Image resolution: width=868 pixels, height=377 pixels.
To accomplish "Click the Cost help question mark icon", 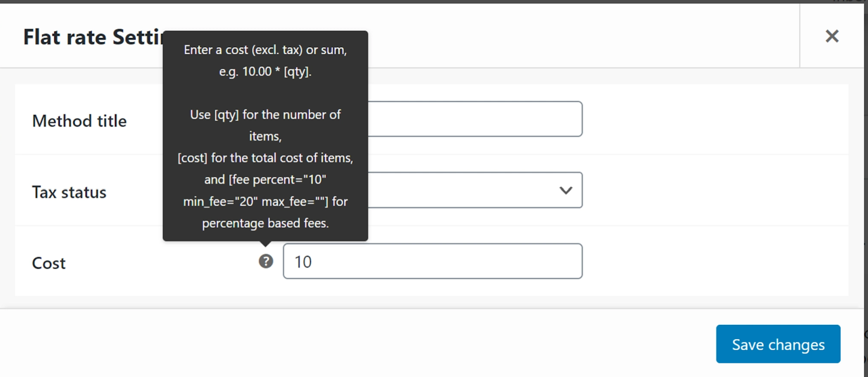I will tap(265, 261).
